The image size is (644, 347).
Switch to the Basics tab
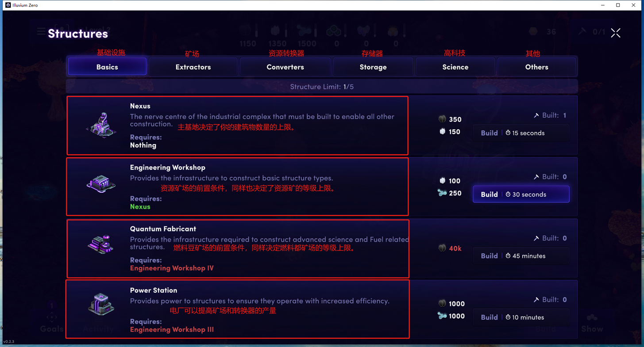pos(107,67)
